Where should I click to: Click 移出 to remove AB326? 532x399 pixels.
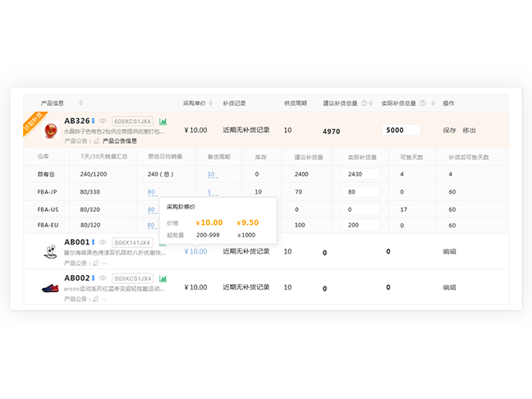469,130
